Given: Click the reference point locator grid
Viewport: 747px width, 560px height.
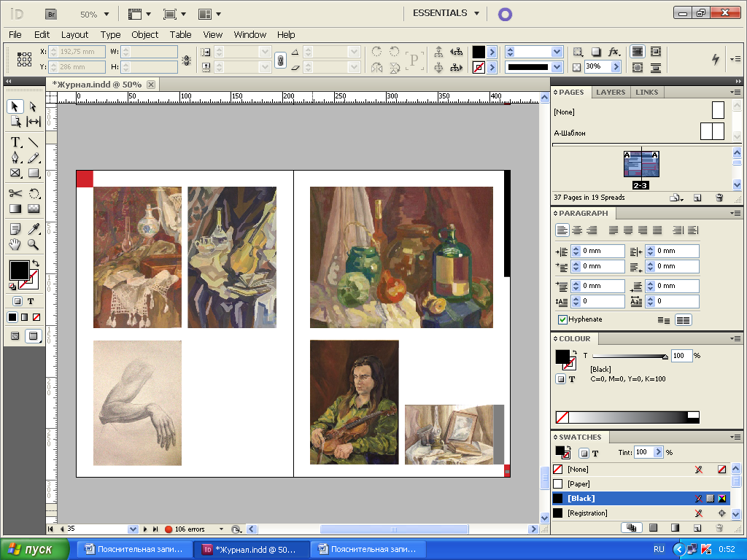Looking at the screenshot, I should 24,59.
